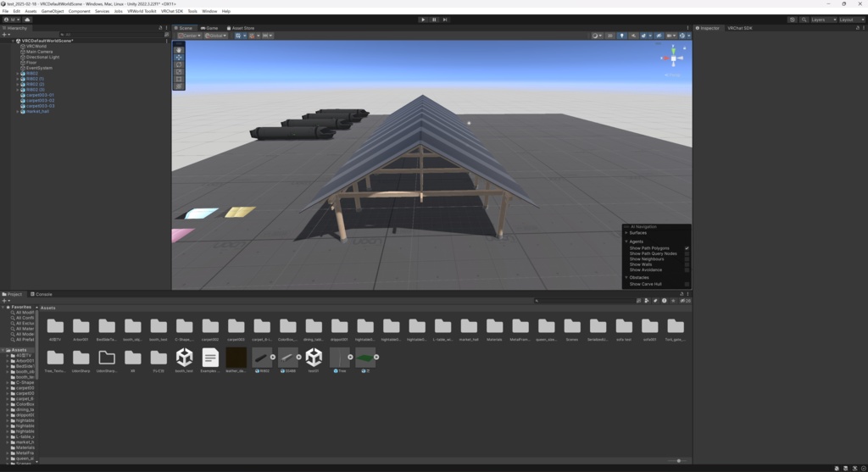868x472 pixels.
Task: Expand the Surfaces section in AI Navigation
Action: 626,233
